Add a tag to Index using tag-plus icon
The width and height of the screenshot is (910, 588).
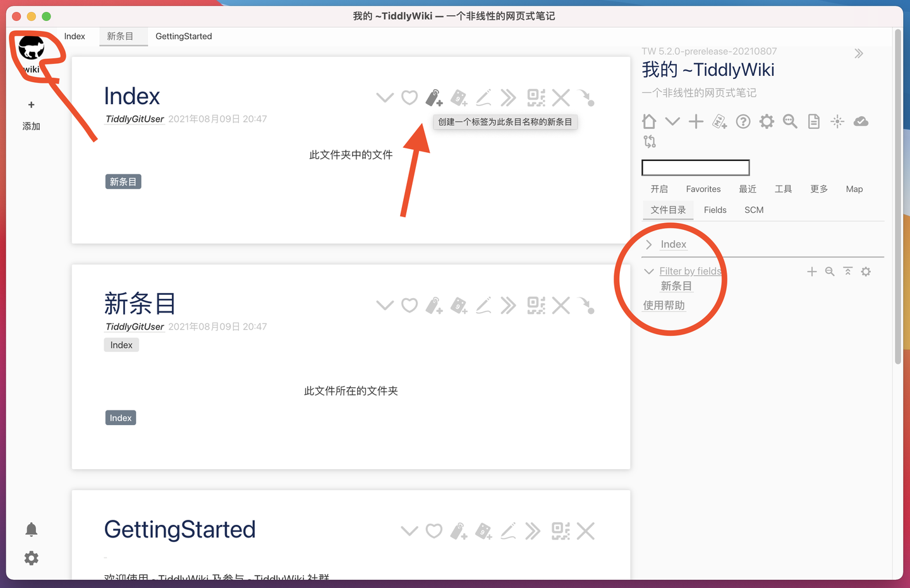[434, 97]
